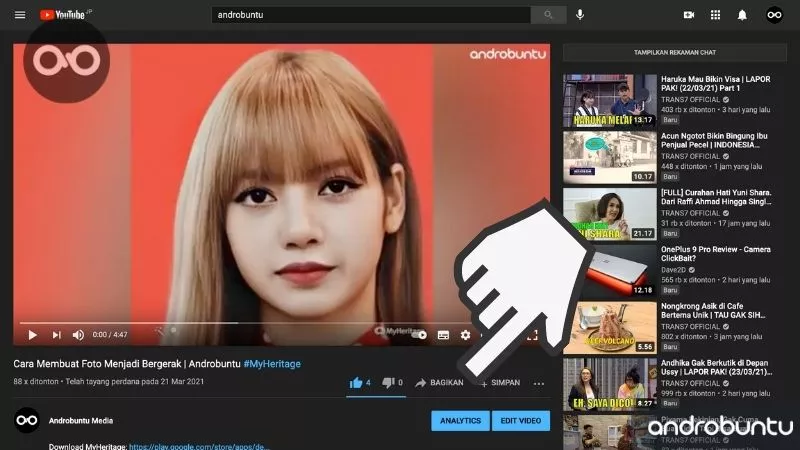Start voice search with microphone icon

tap(580, 15)
